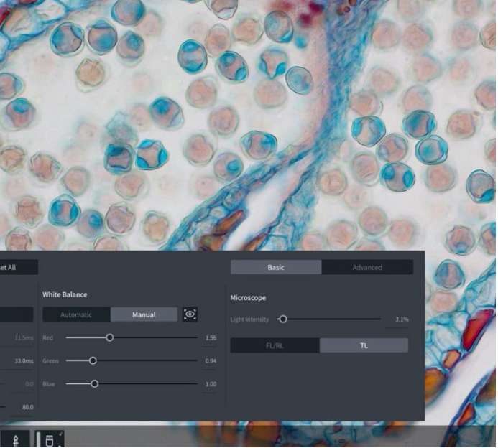Click the Light Intensity slider handle
The height and width of the screenshot is (448, 498).
283,319
